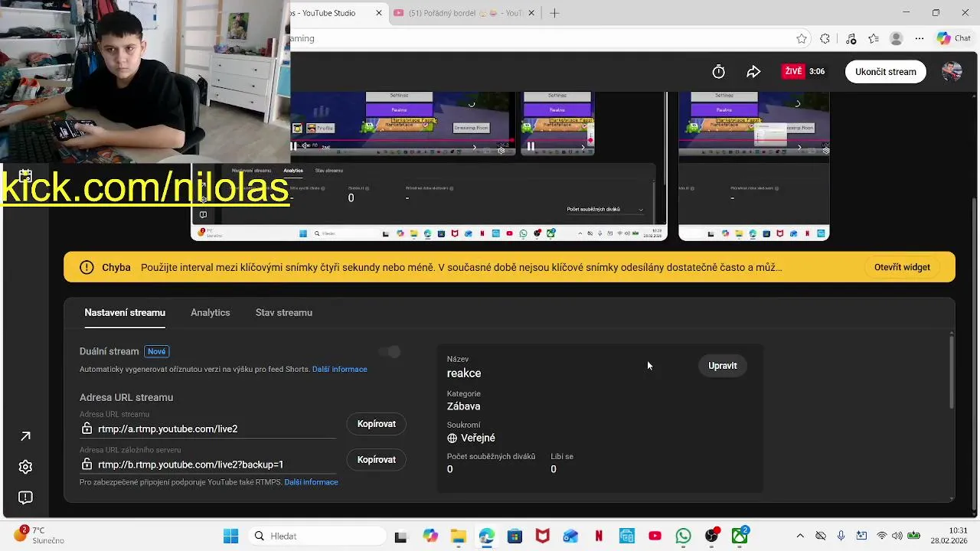Click the Nové badge next to Duální stream
The image size is (980, 551).
156,351
